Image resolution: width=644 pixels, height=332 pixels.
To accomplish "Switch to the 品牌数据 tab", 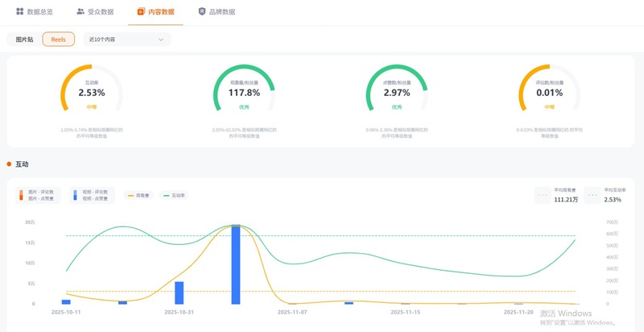I will tap(217, 12).
